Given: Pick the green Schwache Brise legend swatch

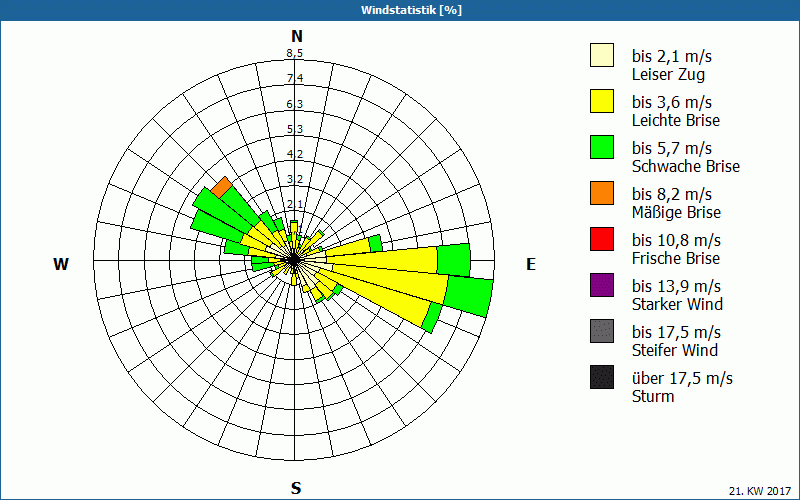Looking at the screenshot, I should click(602, 147).
